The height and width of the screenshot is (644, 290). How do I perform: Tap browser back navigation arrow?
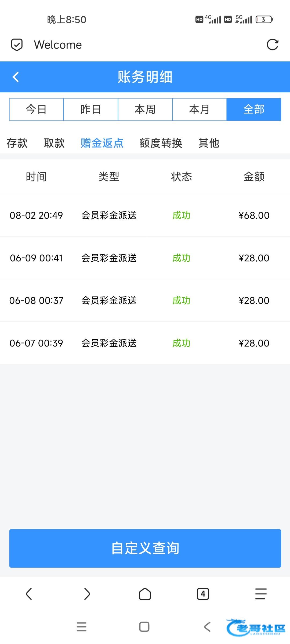[x=29, y=594]
